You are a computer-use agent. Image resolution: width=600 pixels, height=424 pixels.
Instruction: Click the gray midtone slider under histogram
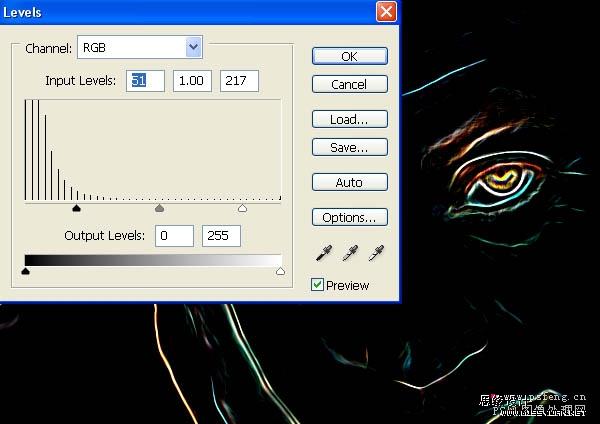(159, 209)
